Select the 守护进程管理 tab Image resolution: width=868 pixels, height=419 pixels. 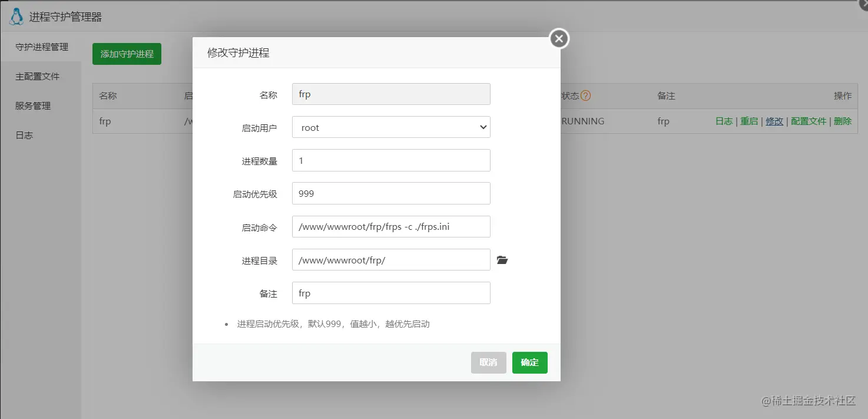pos(41,47)
